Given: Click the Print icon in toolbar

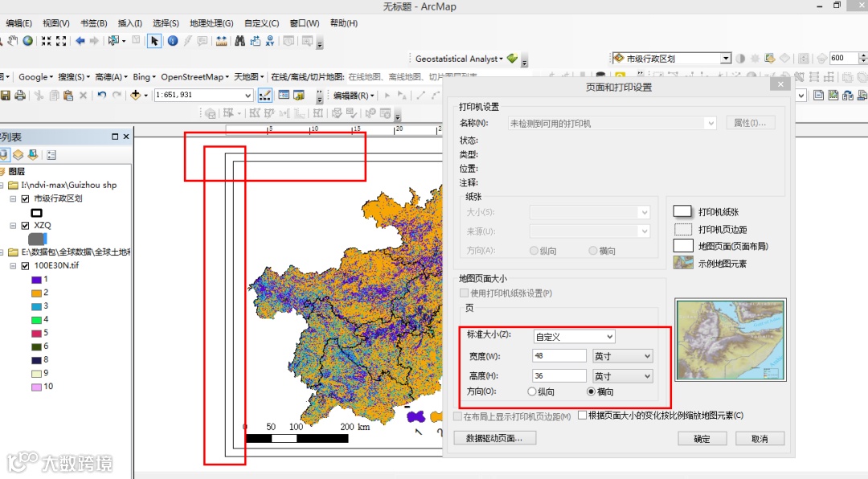Looking at the screenshot, I should pyautogui.click(x=20, y=96).
